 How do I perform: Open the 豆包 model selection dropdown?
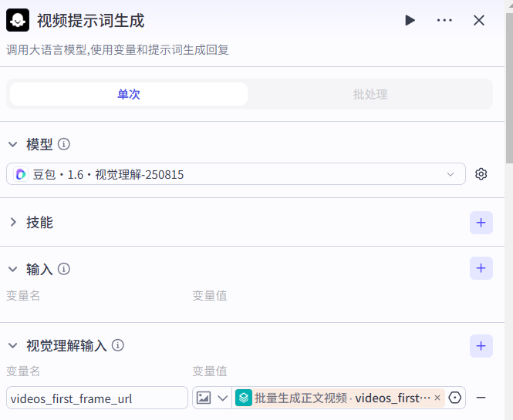pyautogui.click(x=236, y=174)
